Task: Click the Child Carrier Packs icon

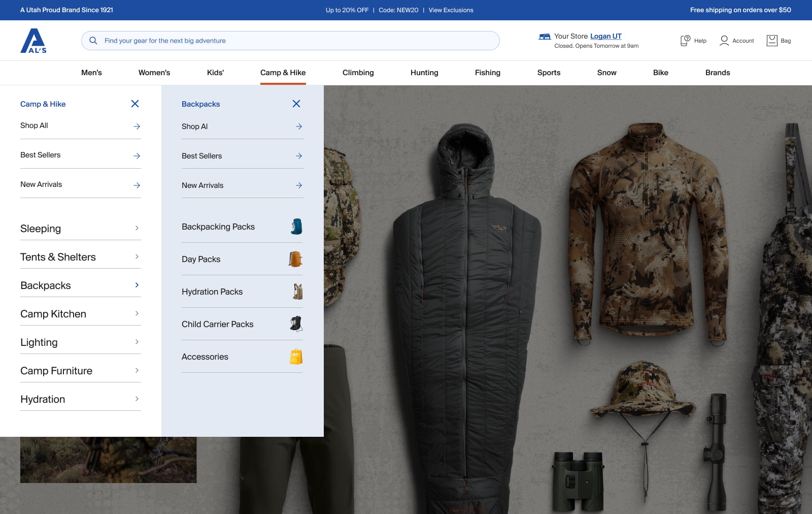Action: coord(297,324)
